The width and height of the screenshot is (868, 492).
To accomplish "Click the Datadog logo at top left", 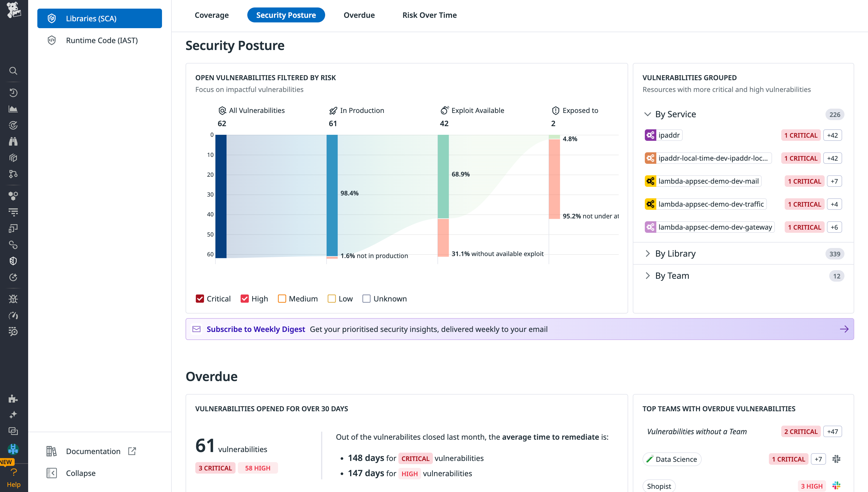I will tap(13, 10).
